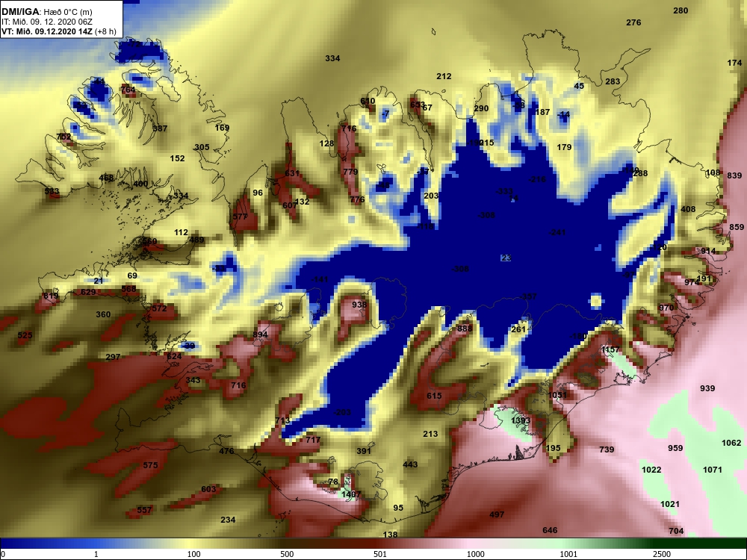Image resolution: width=747 pixels, height=560 pixels.
Task: Click the map value '290'
Action: tap(481, 108)
